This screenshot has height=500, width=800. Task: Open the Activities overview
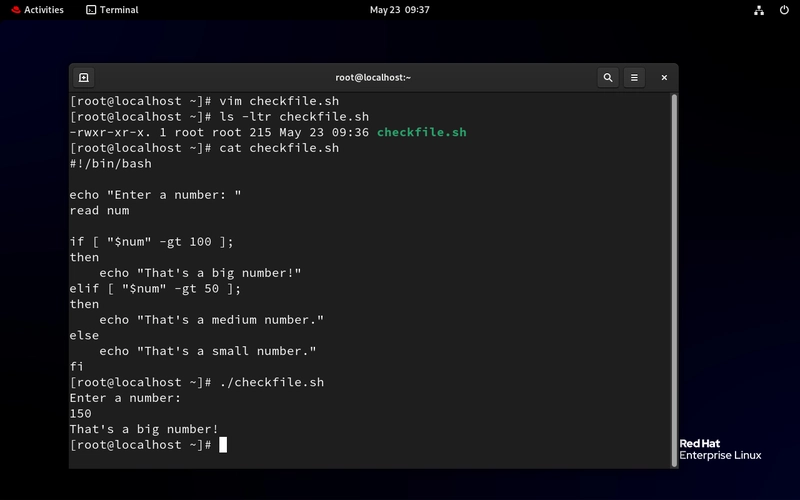(x=38, y=10)
